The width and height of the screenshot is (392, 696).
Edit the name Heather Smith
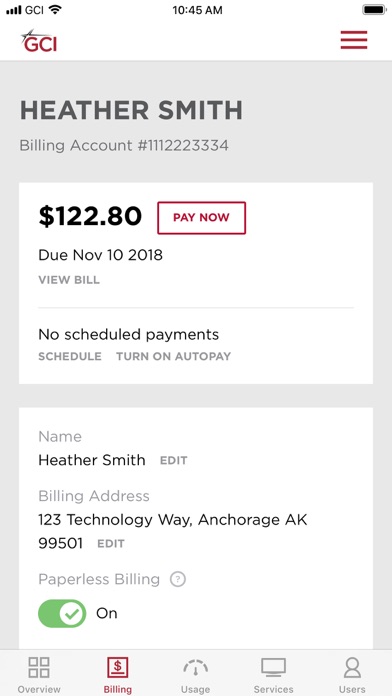coord(174,461)
